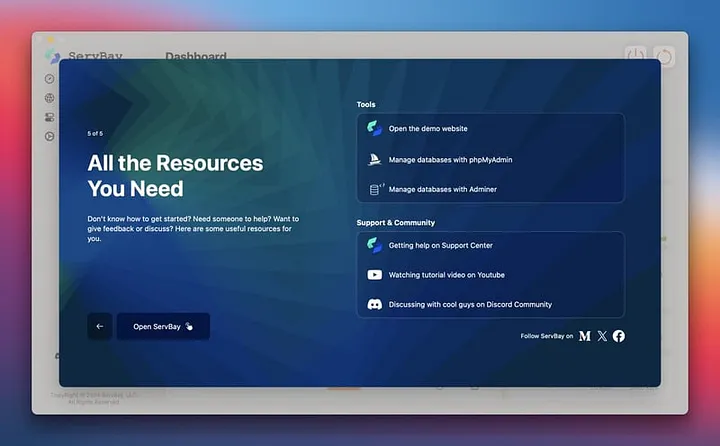The image size is (720, 446).
Task: Click the ServBay logo beside demo website
Action: (x=374, y=129)
